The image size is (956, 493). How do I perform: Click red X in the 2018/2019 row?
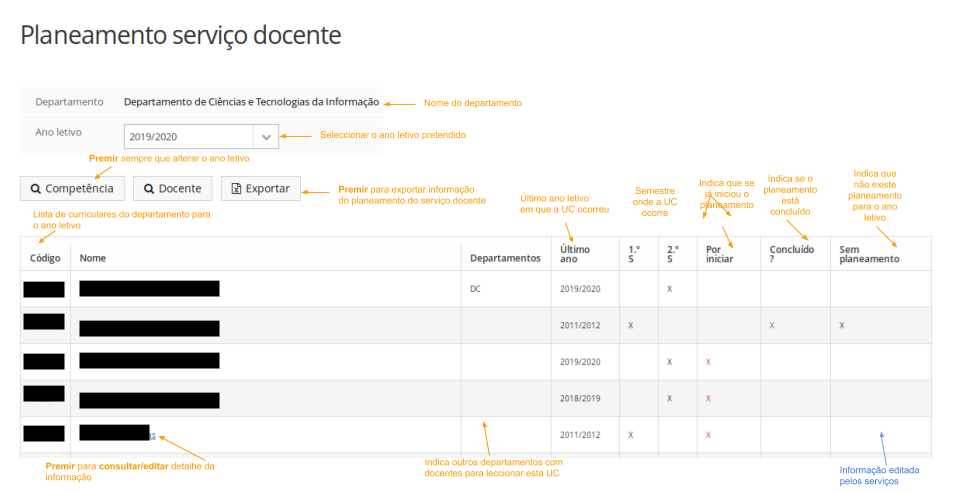pos(708,399)
